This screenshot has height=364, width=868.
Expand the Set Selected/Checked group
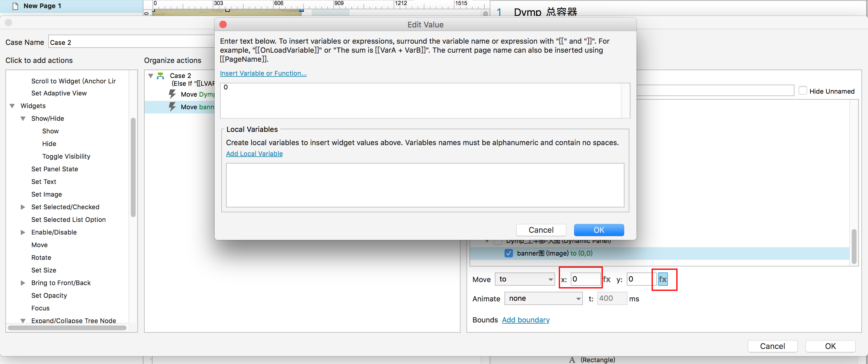coord(23,207)
